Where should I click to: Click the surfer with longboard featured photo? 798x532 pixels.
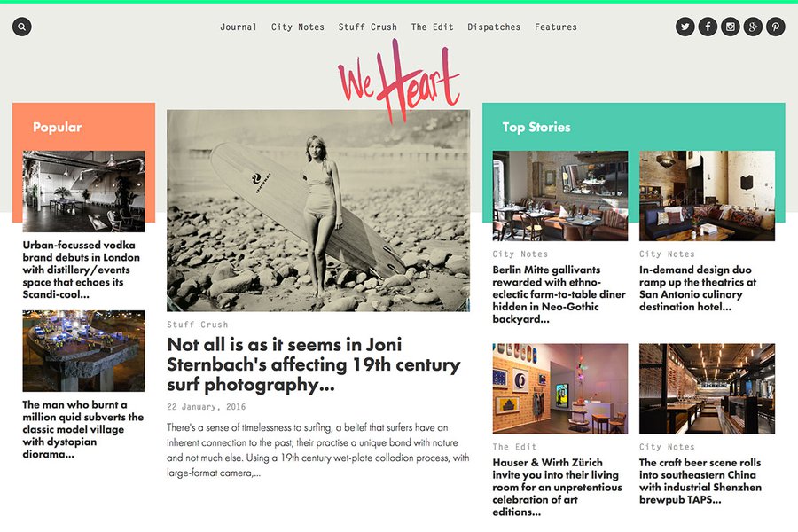(318, 210)
